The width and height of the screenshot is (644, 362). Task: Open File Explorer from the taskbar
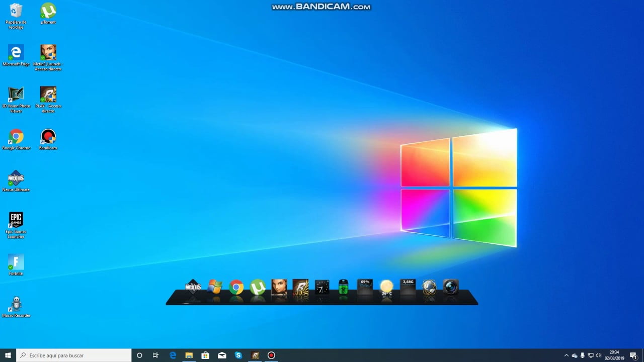click(189, 355)
